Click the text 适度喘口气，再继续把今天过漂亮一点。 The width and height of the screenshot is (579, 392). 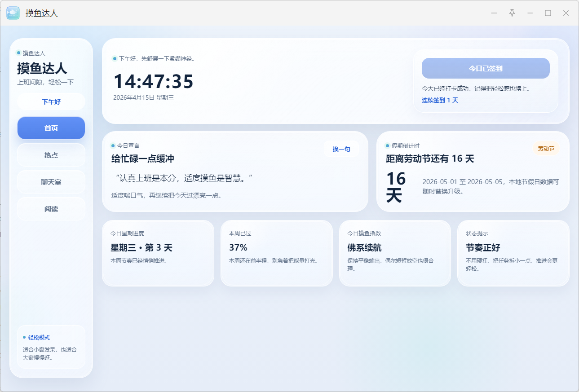pyautogui.click(x=166, y=195)
